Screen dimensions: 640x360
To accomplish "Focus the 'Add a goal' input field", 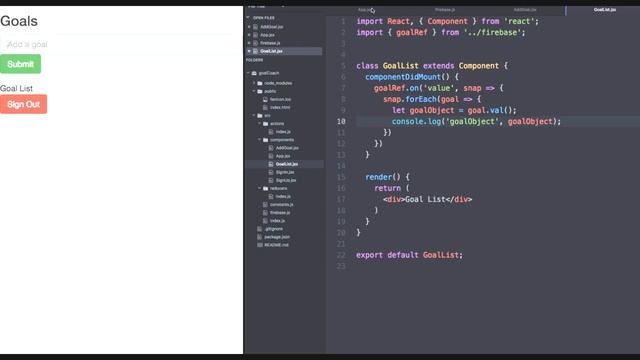I will tap(122, 44).
